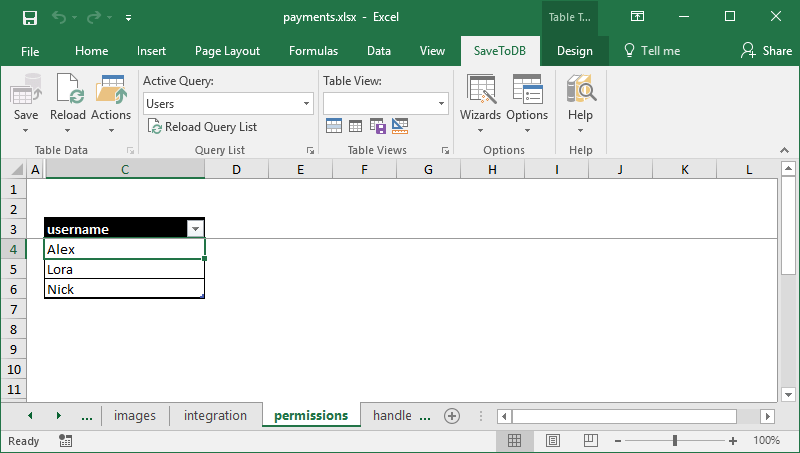800x453 pixels.
Task: Select column C header
Action: [x=125, y=170]
